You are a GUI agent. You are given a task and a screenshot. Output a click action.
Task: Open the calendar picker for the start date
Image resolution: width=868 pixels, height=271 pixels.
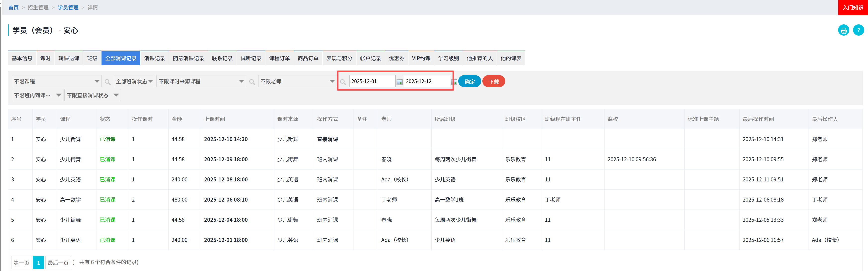click(400, 82)
